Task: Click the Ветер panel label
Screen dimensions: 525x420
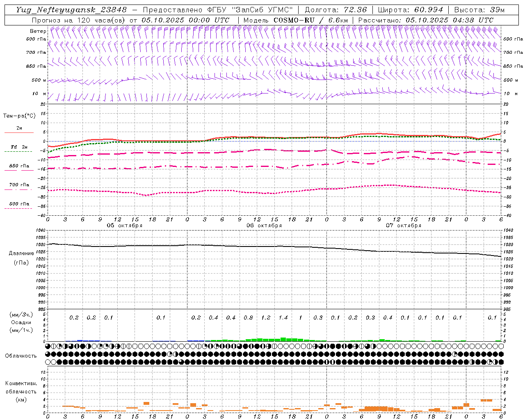Action: pos(38,31)
